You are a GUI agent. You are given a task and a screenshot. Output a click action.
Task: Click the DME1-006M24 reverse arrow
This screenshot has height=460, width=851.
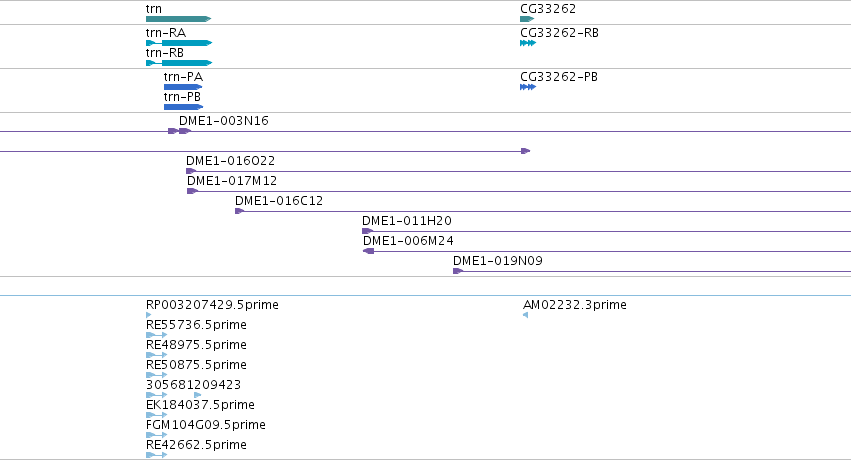(x=369, y=251)
